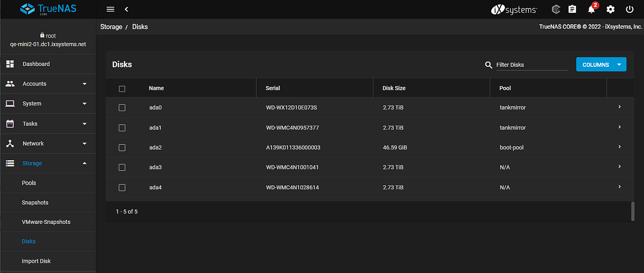Open the task manager clipboard icon
644x273 pixels.
click(x=572, y=9)
